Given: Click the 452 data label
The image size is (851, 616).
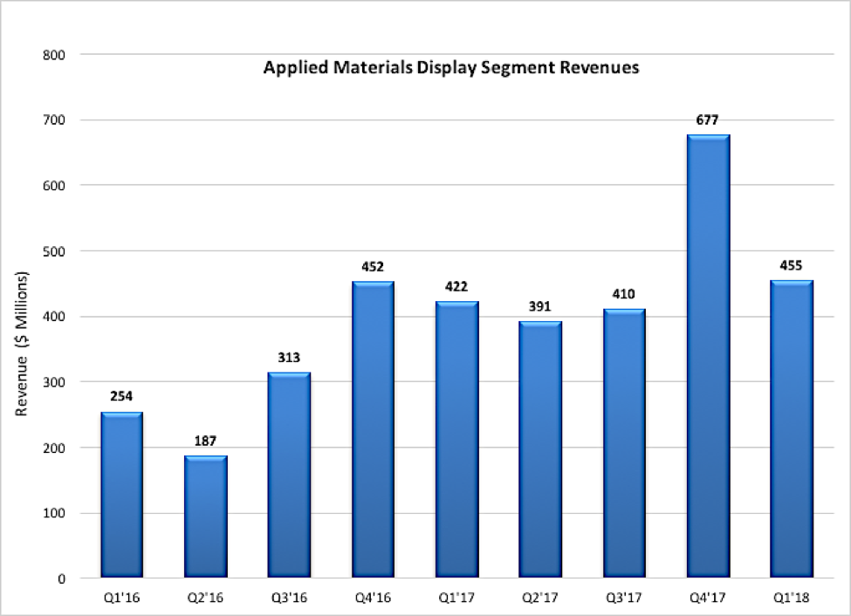Looking at the screenshot, I should [373, 266].
